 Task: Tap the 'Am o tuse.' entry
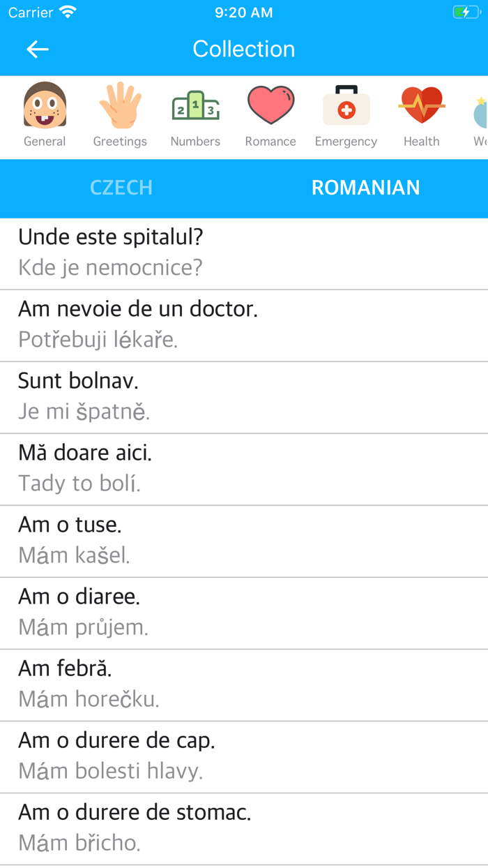click(x=244, y=539)
